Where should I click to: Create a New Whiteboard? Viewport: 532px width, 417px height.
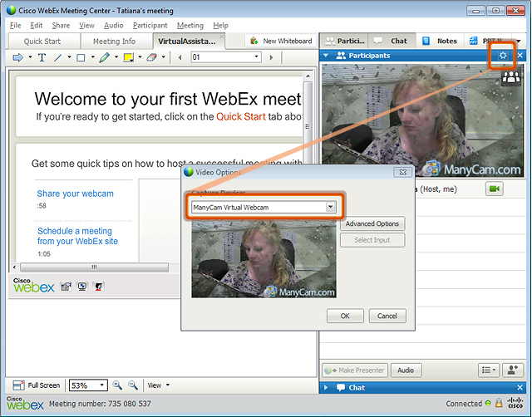point(281,41)
